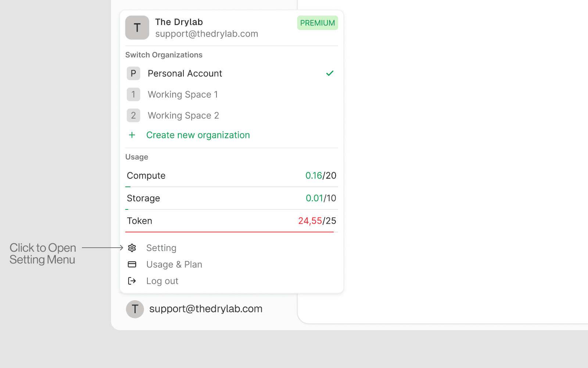Click the email address under The Drylab
This screenshot has width=588, height=368.
click(x=207, y=34)
